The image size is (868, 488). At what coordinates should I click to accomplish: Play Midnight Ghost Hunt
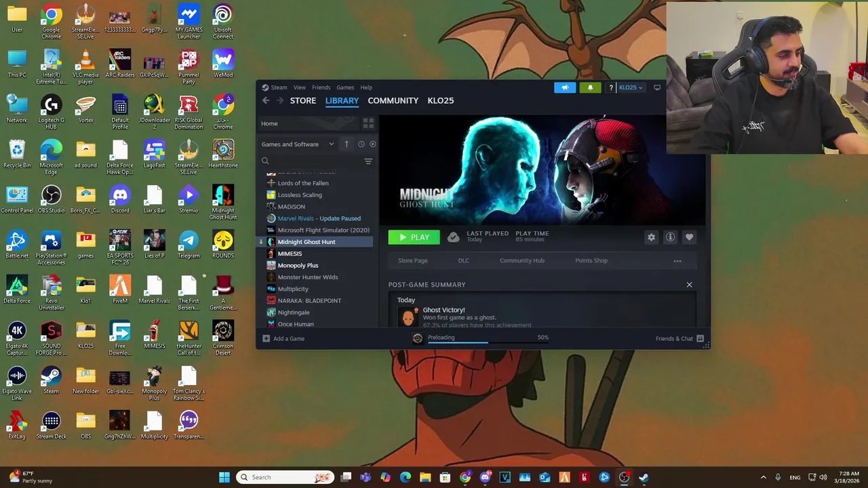point(414,237)
